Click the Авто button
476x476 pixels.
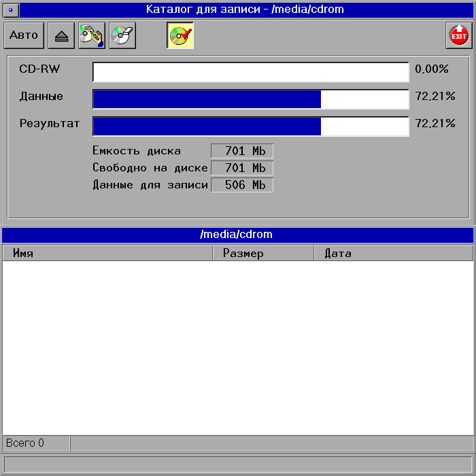(x=24, y=35)
